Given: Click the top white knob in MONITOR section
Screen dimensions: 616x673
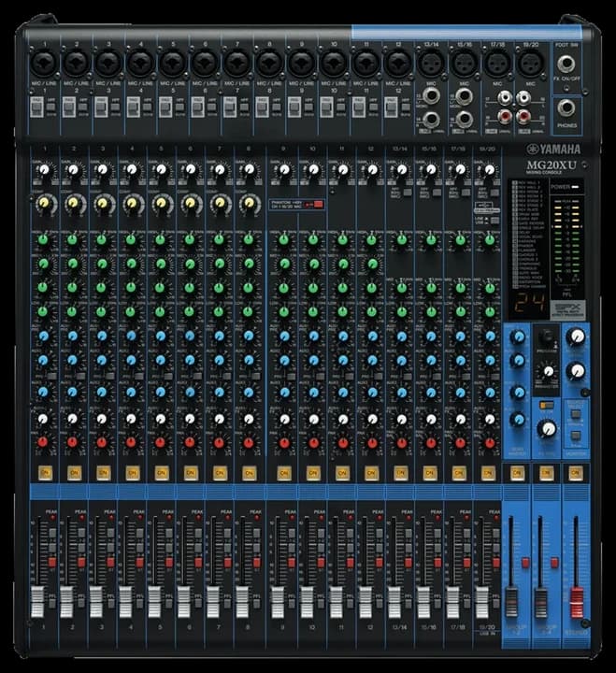Looking at the screenshot, I should pyautogui.click(x=576, y=337).
